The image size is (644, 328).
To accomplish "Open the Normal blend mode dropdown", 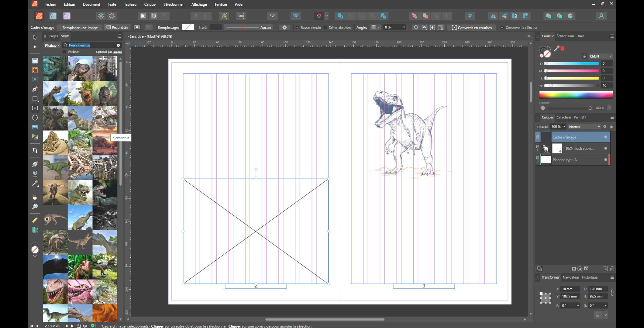I will [x=584, y=127].
